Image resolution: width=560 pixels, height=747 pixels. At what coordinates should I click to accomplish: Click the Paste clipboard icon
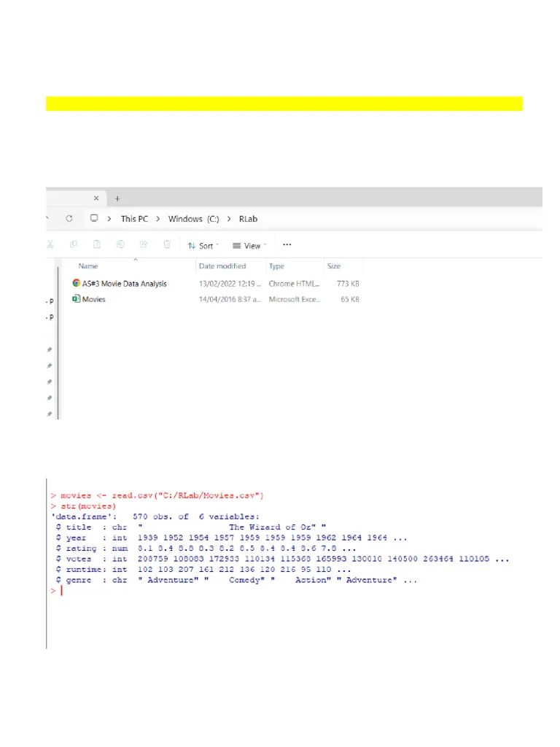(x=97, y=244)
